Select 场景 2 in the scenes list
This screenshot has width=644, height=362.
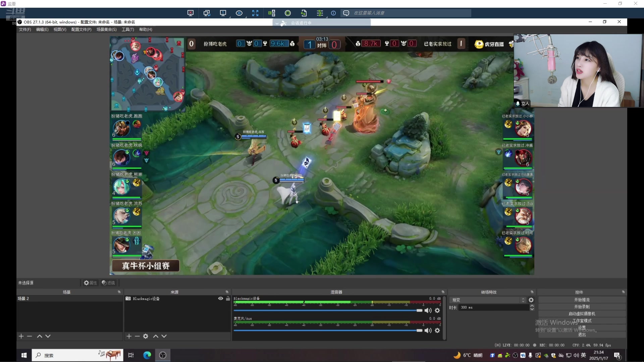[70, 298]
